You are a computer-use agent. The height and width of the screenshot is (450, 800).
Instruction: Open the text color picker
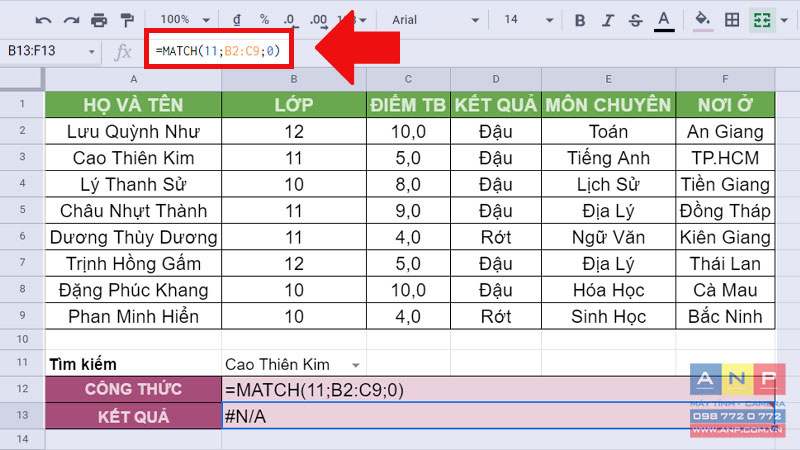pos(664,21)
